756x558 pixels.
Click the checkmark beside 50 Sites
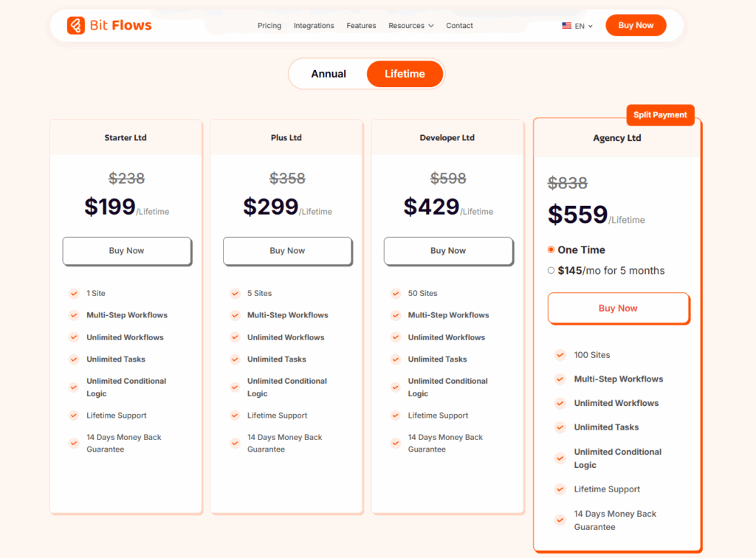(x=396, y=293)
